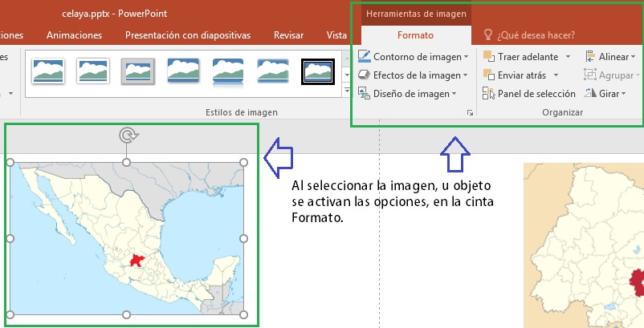Open the Estilos de imagen dialog launcher
644x328 pixels.
click(470, 115)
